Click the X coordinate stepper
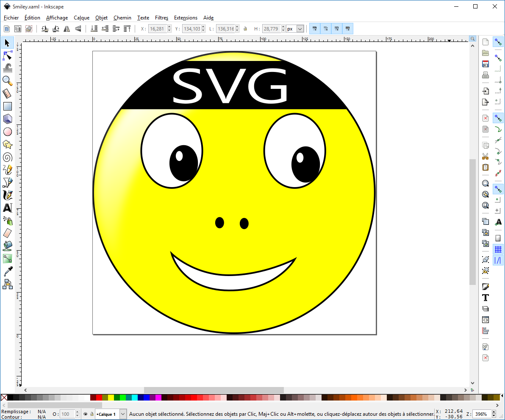 tap(169, 29)
